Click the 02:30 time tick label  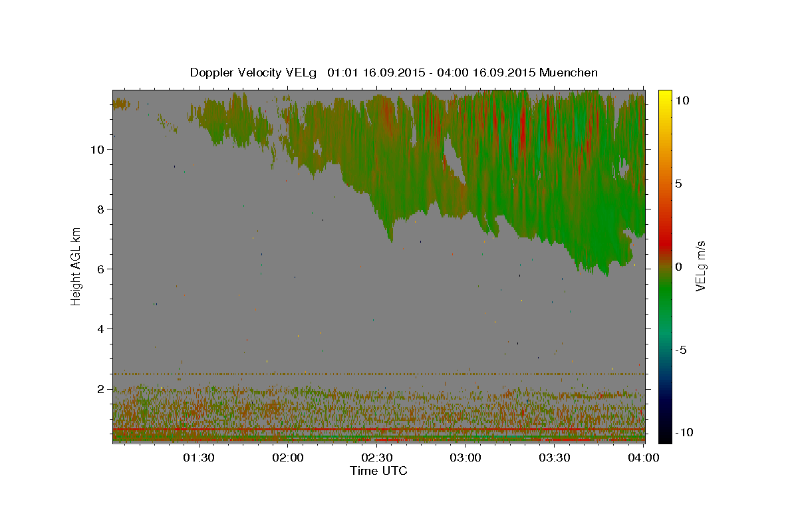tap(376, 458)
